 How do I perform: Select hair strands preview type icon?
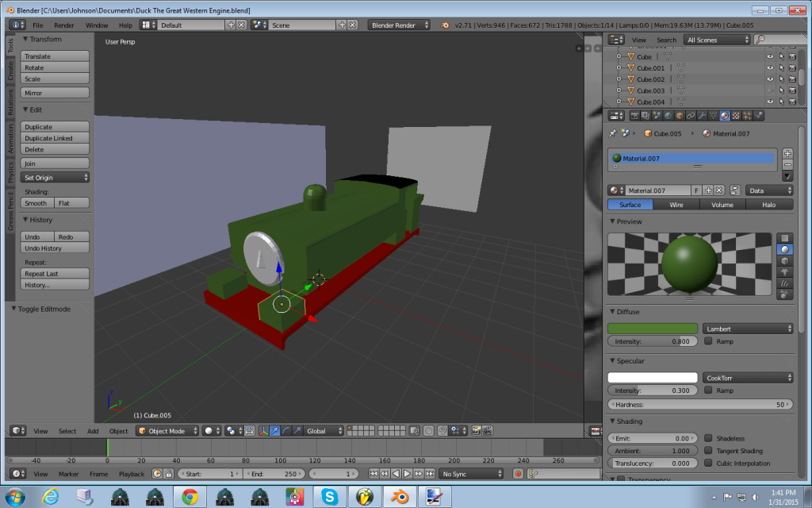click(x=784, y=283)
